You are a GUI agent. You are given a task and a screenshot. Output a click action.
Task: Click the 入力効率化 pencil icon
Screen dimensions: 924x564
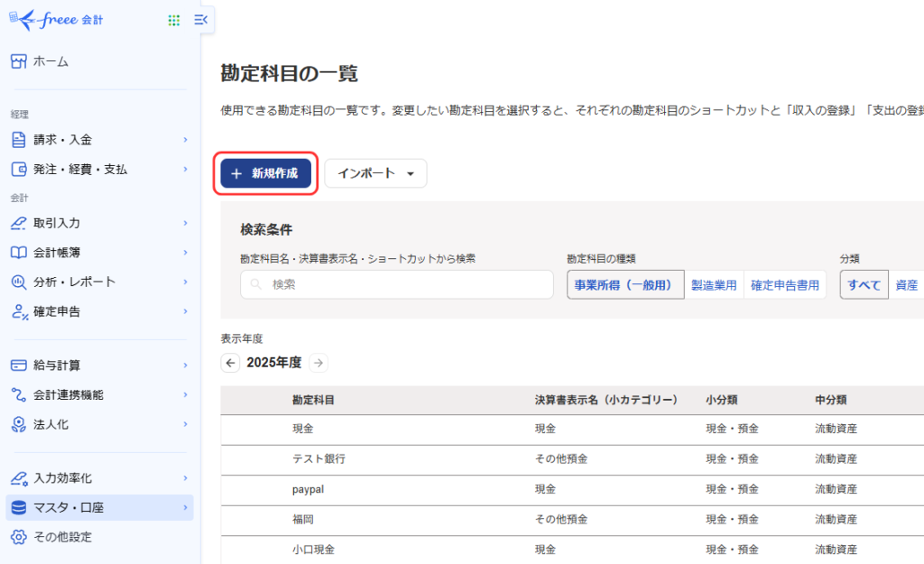(x=18, y=478)
